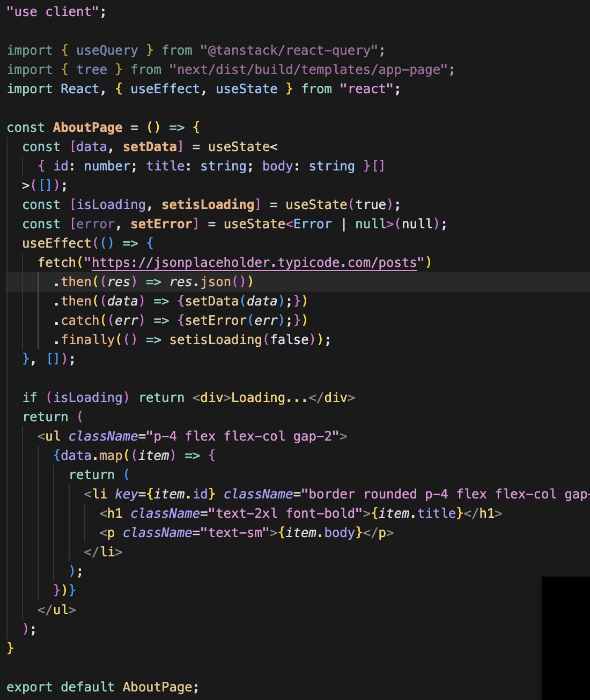Click the tree import identifier
This screenshot has width=590, height=700.
92,69
